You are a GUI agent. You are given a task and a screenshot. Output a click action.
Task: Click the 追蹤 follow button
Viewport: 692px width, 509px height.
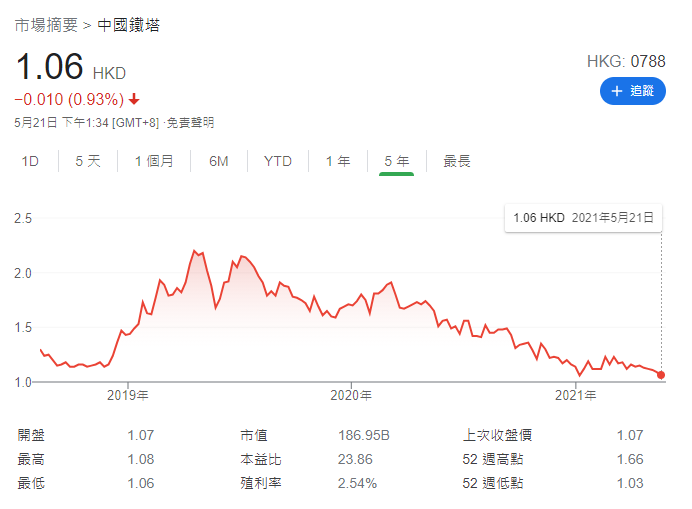[x=632, y=91]
